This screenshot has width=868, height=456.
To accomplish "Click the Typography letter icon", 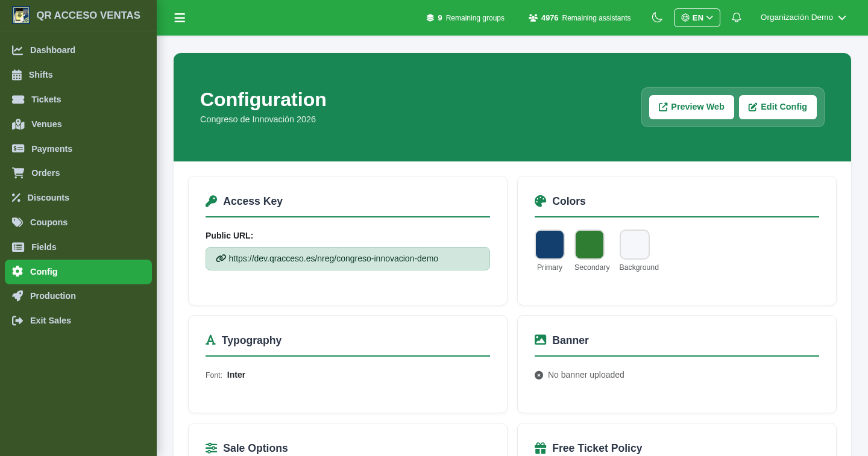I will (210, 340).
